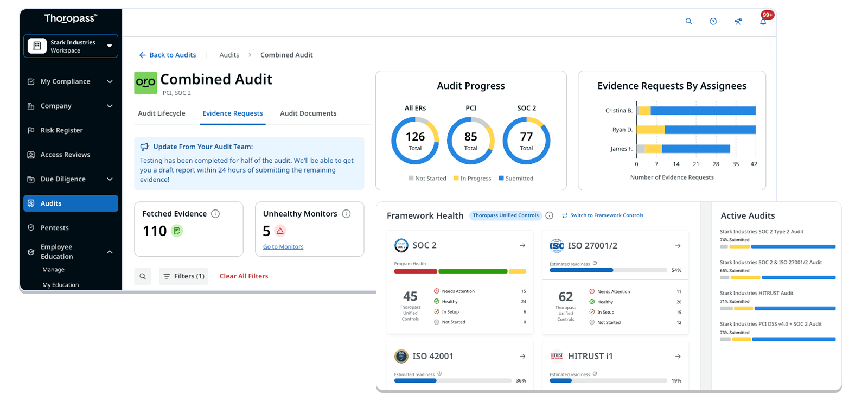Open Audits in the sidebar
This screenshot has width=868, height=407.
[71, 203]
